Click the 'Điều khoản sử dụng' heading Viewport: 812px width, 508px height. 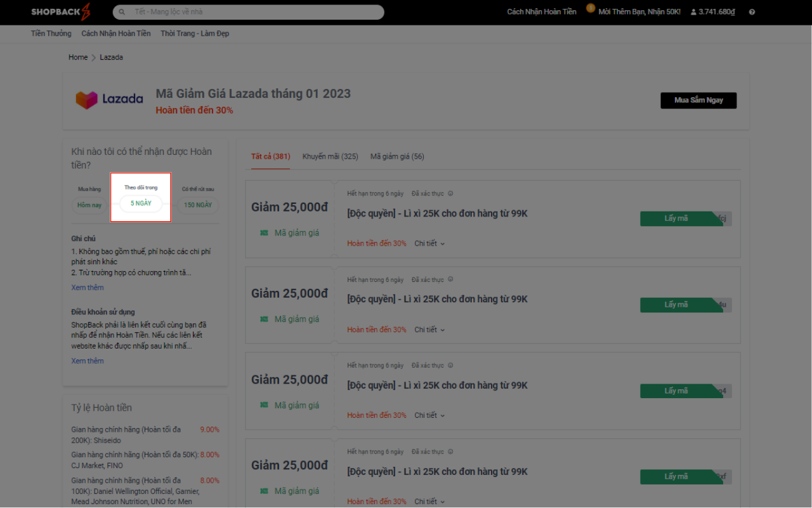click(103, 312)
